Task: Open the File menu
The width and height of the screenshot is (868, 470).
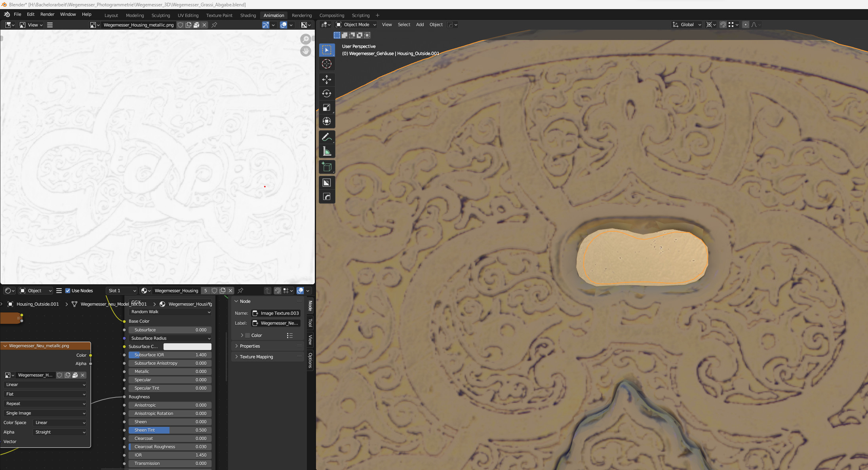Action: pos(17,14)
